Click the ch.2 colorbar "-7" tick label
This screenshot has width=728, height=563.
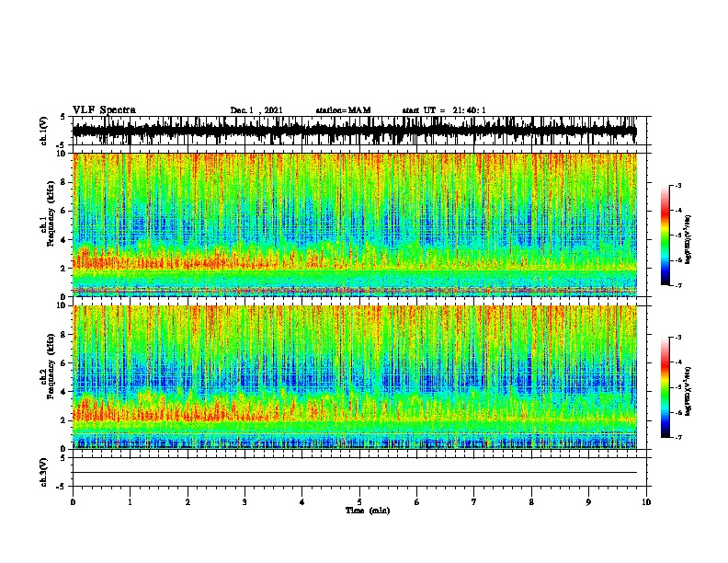(x=677, y=437)
